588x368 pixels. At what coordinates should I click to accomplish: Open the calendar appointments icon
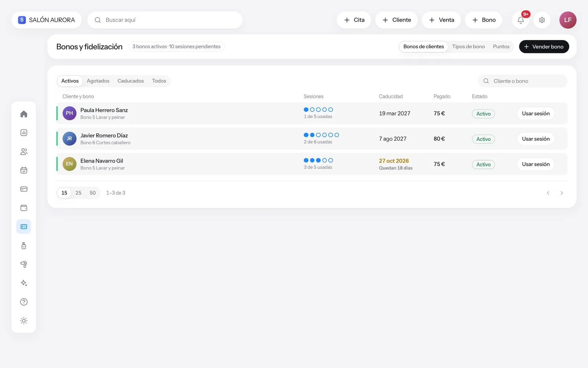pos(24,170)
